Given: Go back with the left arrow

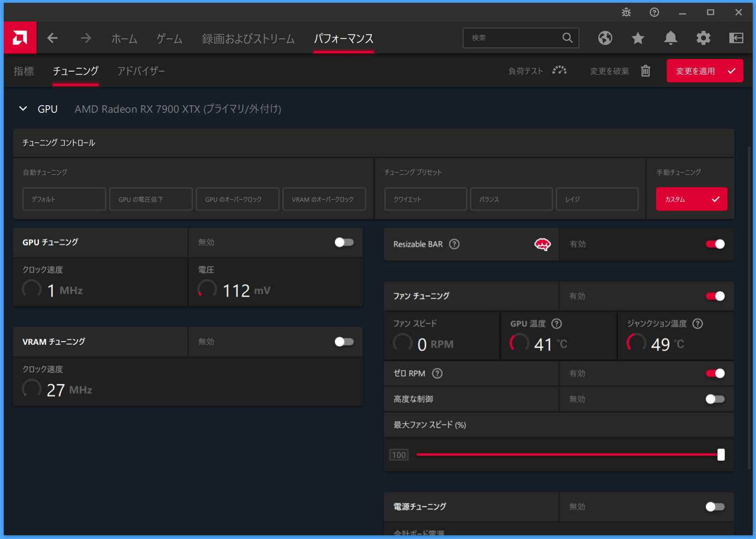Looking at the screenshot, I should coord(52,38).
